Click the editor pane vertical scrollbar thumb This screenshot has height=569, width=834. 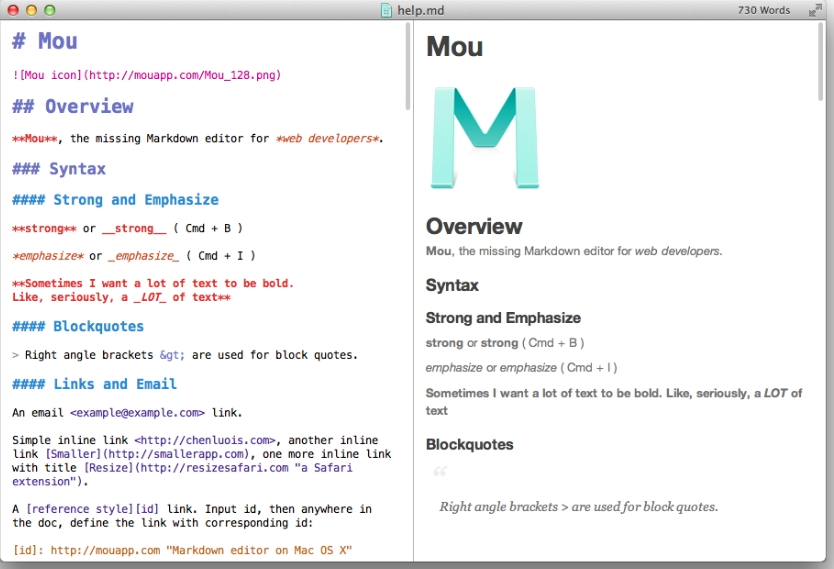click(x=408, y=66)
